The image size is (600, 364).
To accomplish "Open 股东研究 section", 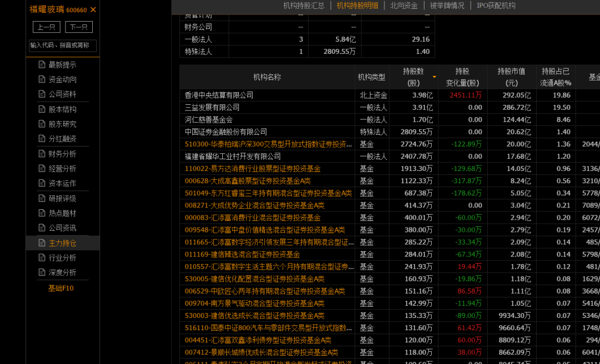I will point(62,124).
